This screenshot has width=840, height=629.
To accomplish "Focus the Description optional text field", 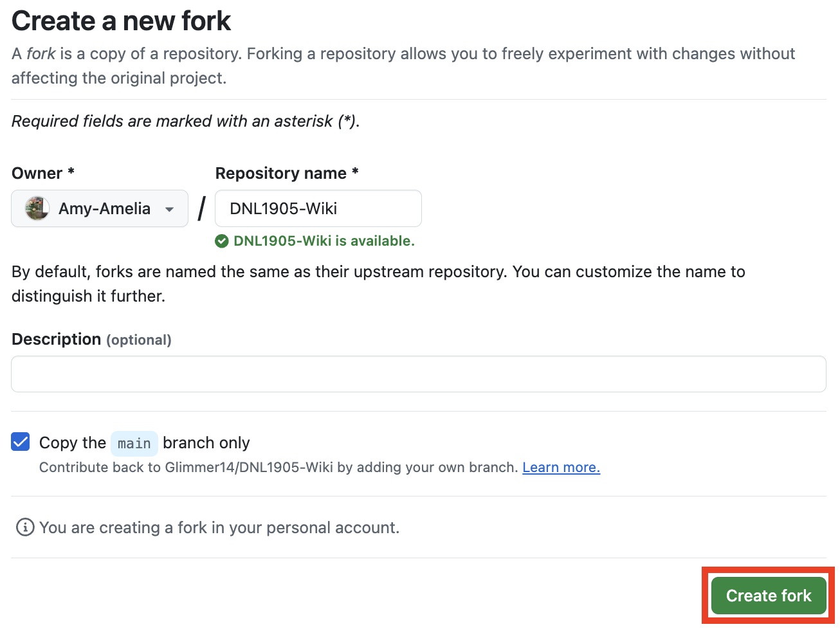I will (418, 374).
